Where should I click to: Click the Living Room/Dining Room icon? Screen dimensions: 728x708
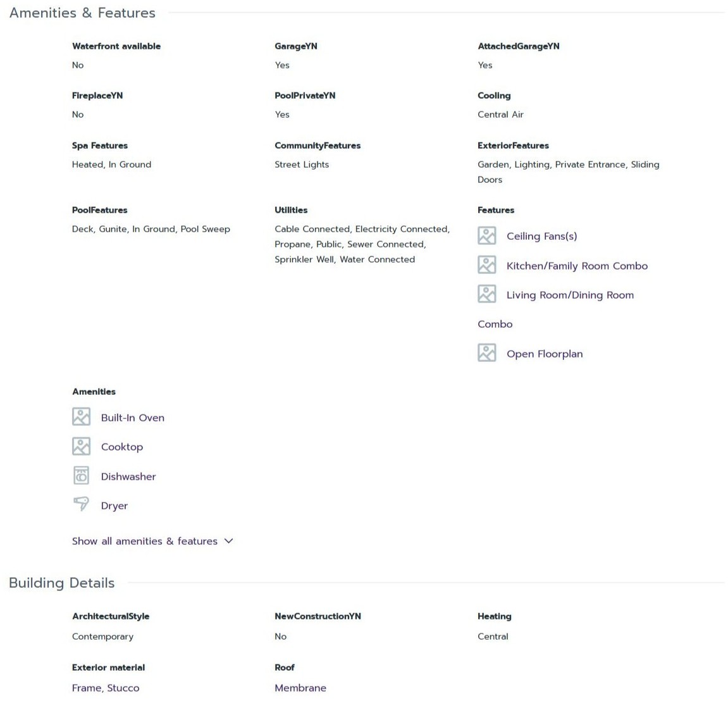pyautogui.click(x=486, y=294)
